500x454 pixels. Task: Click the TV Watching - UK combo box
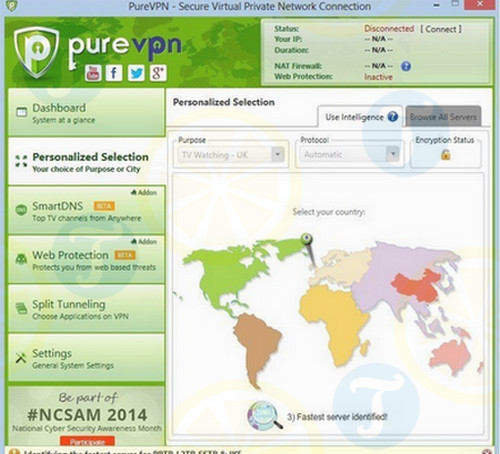pyautogui.click(x=231, y=155)
